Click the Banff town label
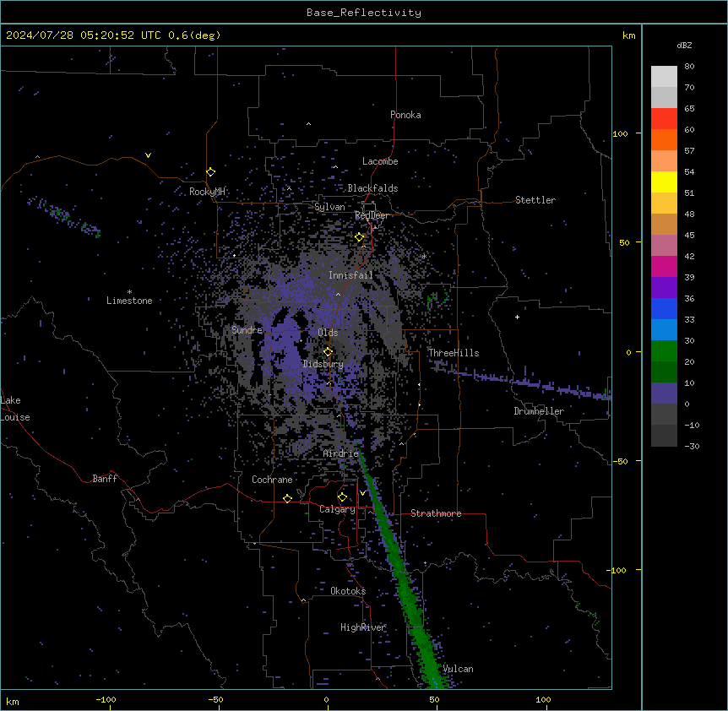Viewport: 728px width, 711px height. click(105, 479)
